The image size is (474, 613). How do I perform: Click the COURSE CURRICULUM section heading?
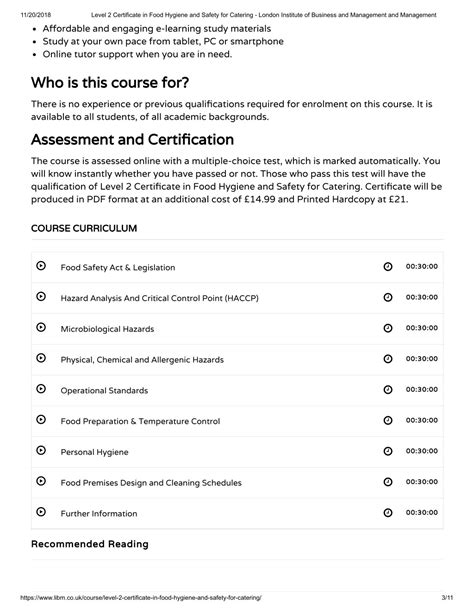84,228
